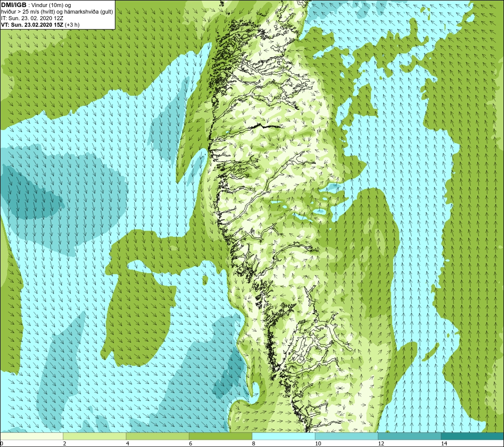Click the darkest teal swatch above 14
This screenshot has height=447, width=504.
tap(472, 436)
